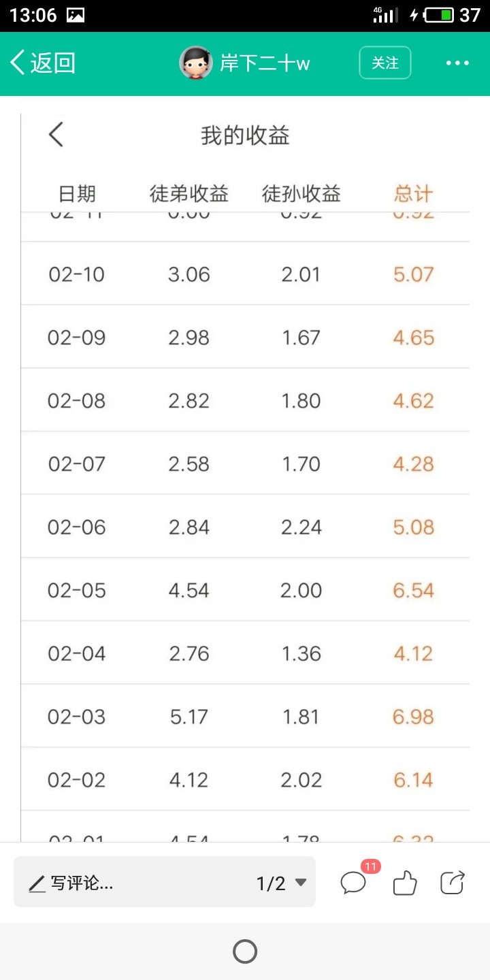Expand the 1/2 page selector dropdown
490x980 pixels.
tap(281, 883)
